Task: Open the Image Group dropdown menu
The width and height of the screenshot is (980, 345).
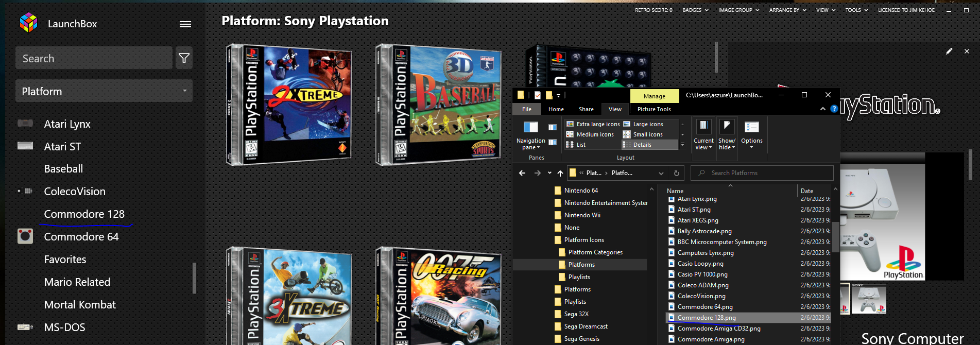Action: coord(739,10)
